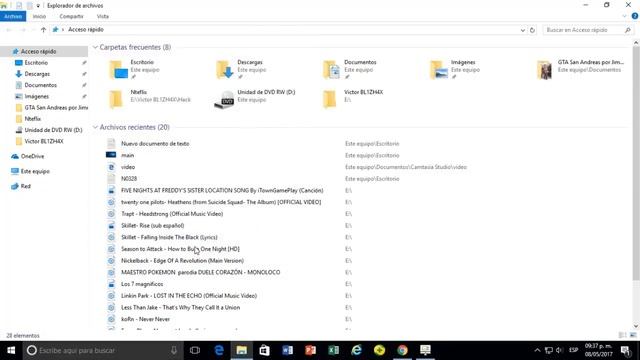Switch to the Vista tab
Screen dimensions: 640x360
tap(102, 16)
